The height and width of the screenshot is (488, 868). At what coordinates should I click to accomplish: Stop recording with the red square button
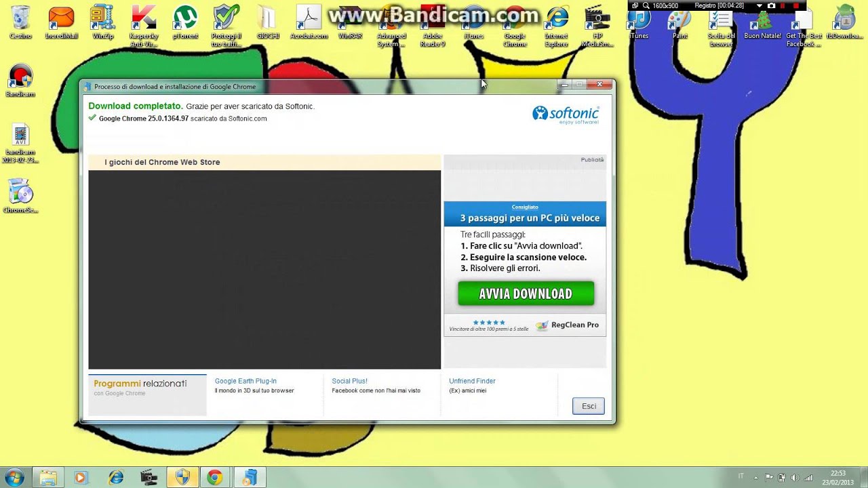pos(796,5)
